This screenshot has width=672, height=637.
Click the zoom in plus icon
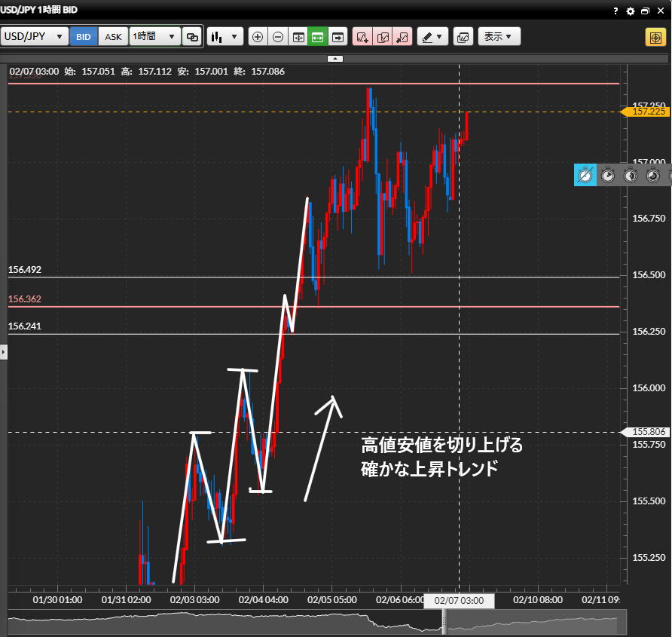258,37
